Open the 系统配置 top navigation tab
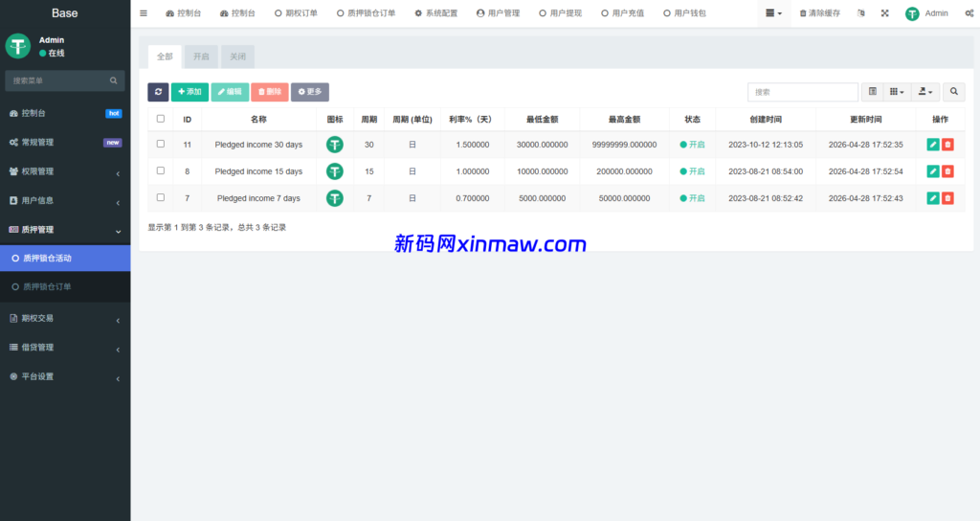Viewport: 980px width, 521px height. (436, 13)
